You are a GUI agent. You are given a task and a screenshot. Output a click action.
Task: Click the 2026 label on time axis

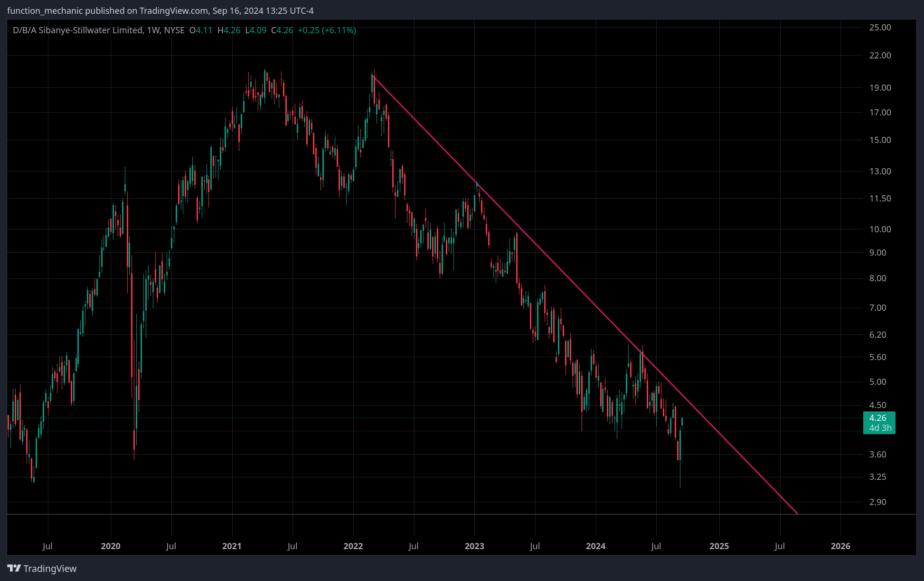click(x=840, y=546)
